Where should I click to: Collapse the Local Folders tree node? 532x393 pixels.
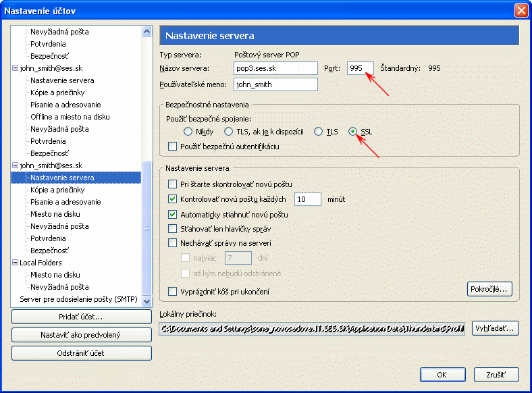coord(15,263)
